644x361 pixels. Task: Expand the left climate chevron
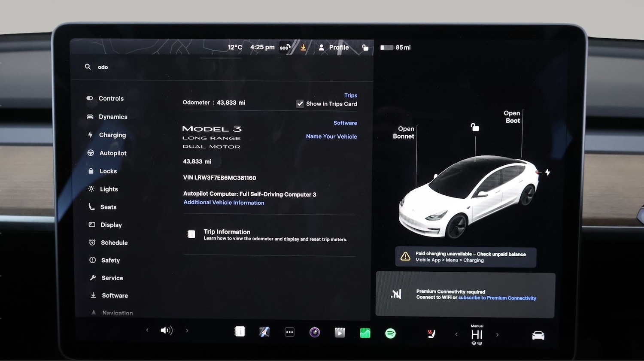tap(456, 334)
